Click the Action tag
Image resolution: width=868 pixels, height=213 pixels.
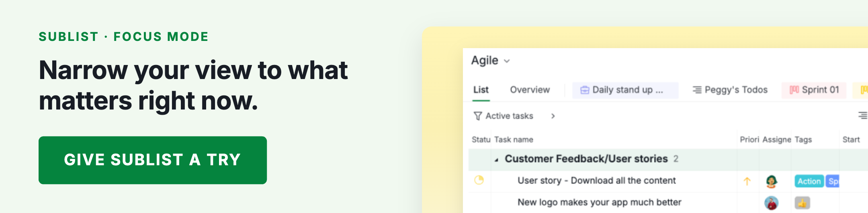pos(809,181)
